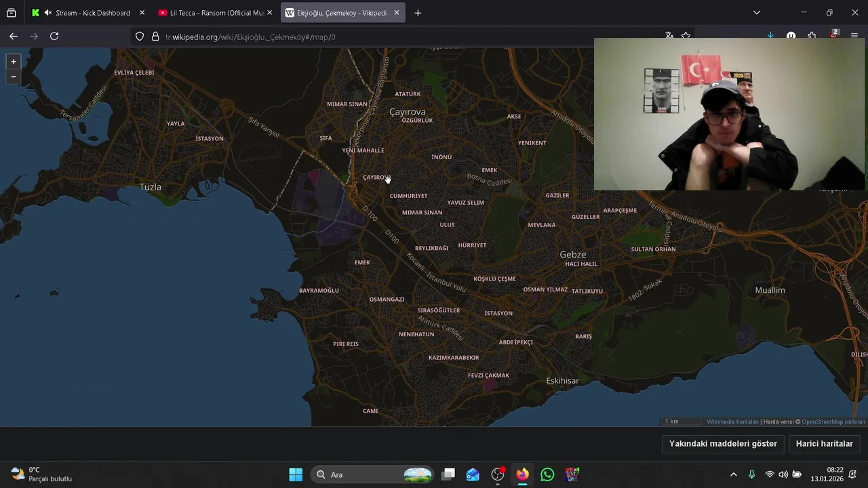868x488 pixels.
Task: Click the YENIKENT map label
Action: [532, 143]
